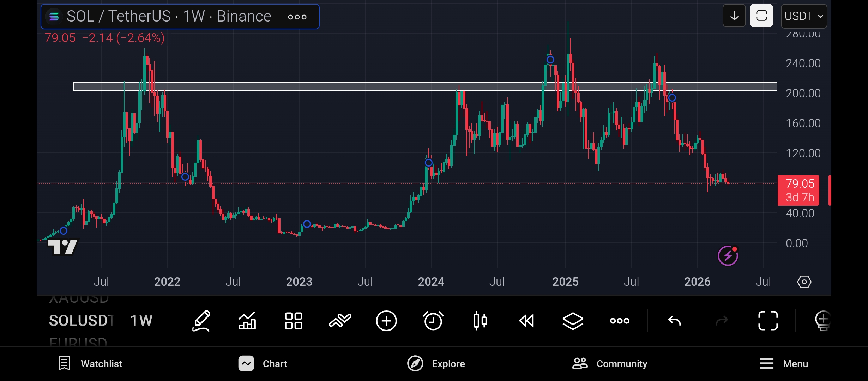The height and width of the screenshot is (381, 868).
Task: Tap the Solana logo in the legend
Action: pyautogui.click(x=54, y=16)
